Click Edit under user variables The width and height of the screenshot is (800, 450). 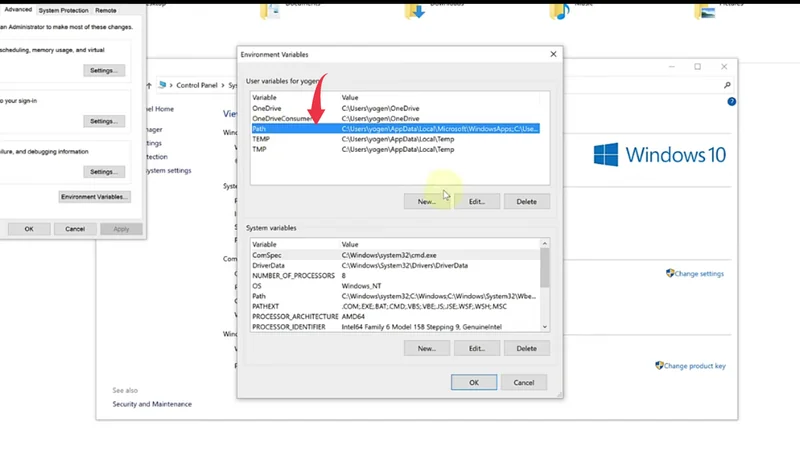[476, 201]
